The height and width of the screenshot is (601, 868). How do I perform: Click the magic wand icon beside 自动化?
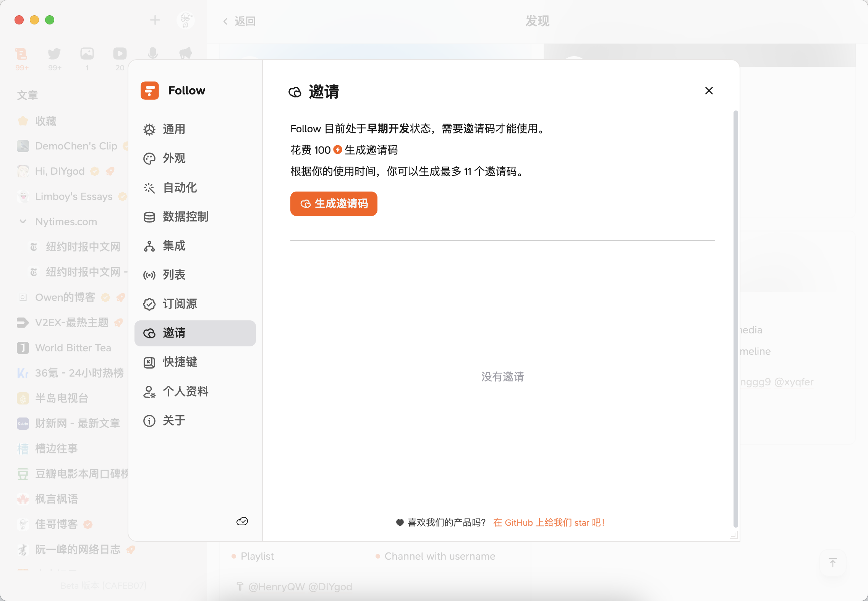point(149,188)
